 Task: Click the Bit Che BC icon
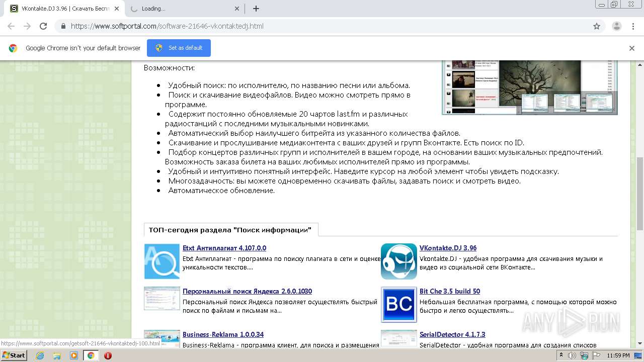(399, 305)
